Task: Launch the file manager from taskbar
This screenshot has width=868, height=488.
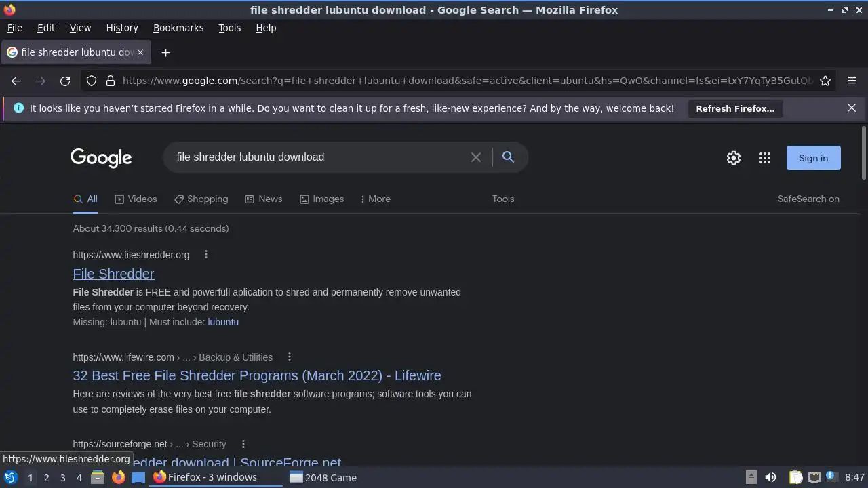Action: click(x=98, y=477)
